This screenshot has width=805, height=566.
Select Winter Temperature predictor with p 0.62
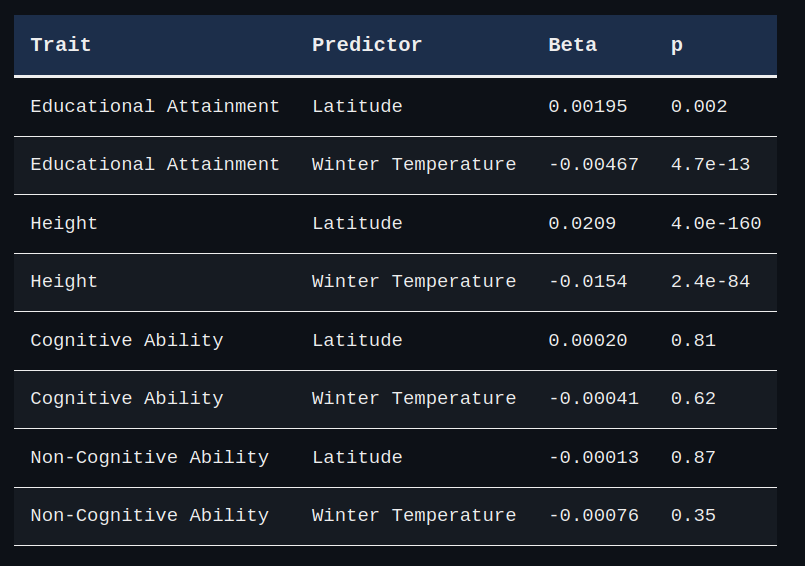click(414, 399)
